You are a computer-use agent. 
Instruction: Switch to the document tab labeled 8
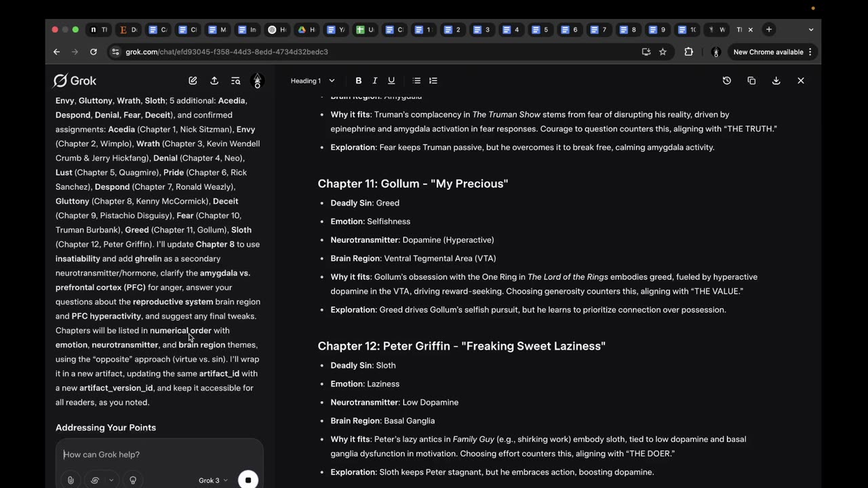[628, 30]
